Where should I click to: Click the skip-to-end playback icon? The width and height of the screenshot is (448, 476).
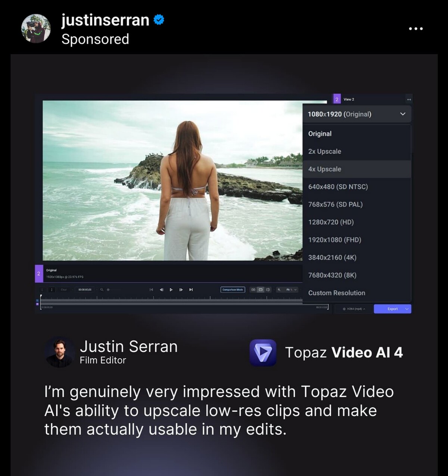click(x=191, y=289)
